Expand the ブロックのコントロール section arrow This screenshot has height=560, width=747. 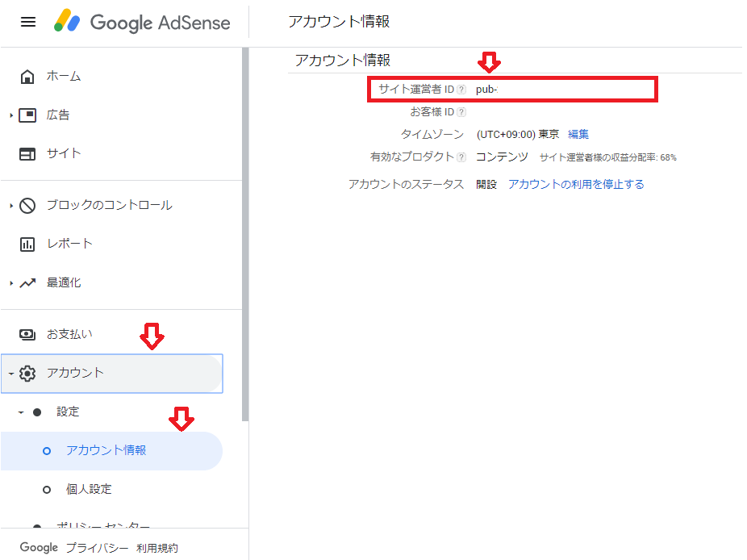pos(11,206)
